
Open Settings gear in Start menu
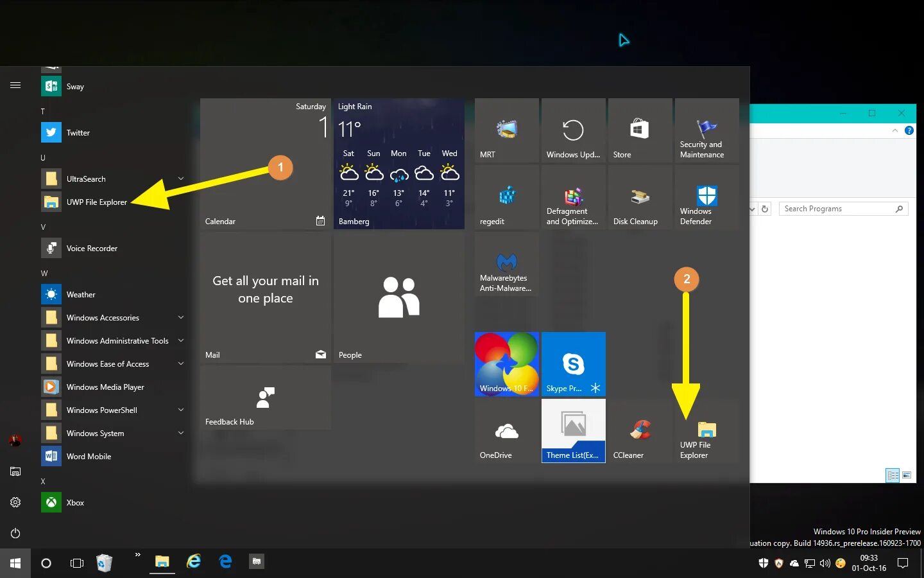coord(15,502)
